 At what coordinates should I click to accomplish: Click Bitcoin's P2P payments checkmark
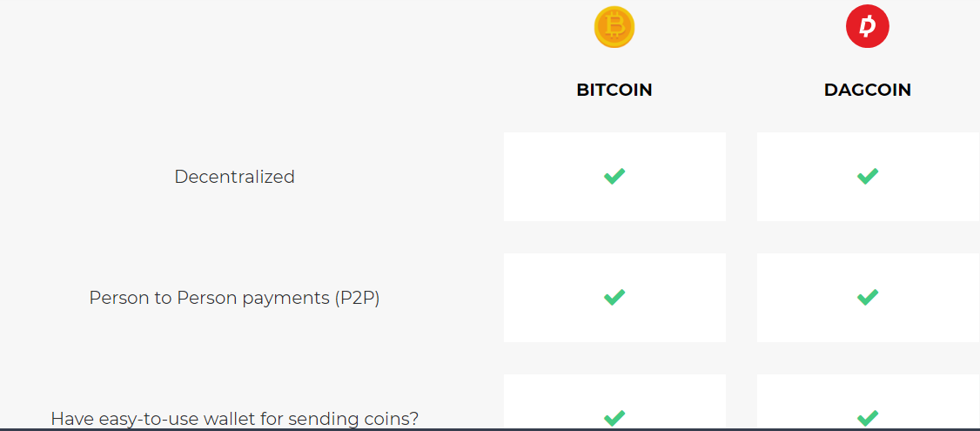[614, 297]
